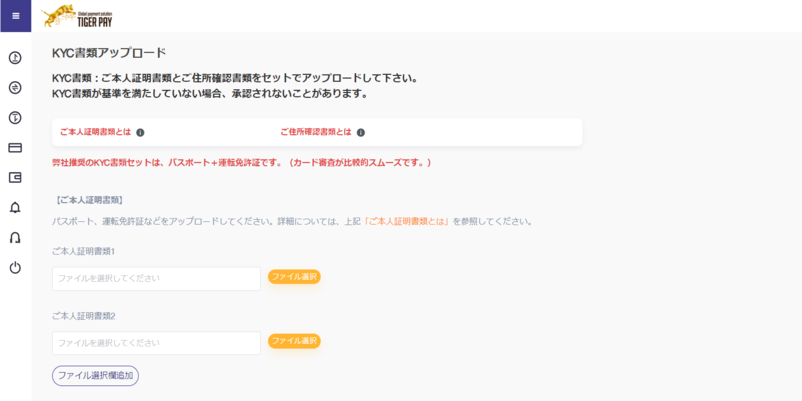Click orange 「ご本人証明書類とは」 link in description

(x=407, y=222)
